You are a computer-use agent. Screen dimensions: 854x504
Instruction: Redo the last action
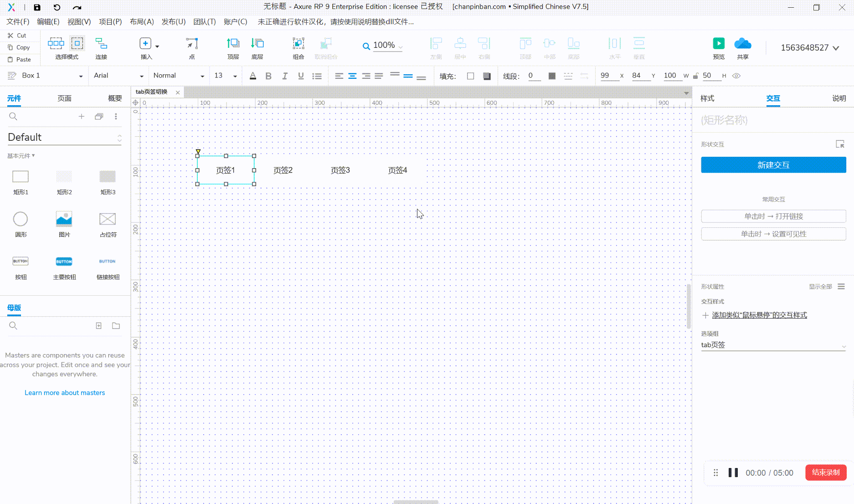click(77, 7)
